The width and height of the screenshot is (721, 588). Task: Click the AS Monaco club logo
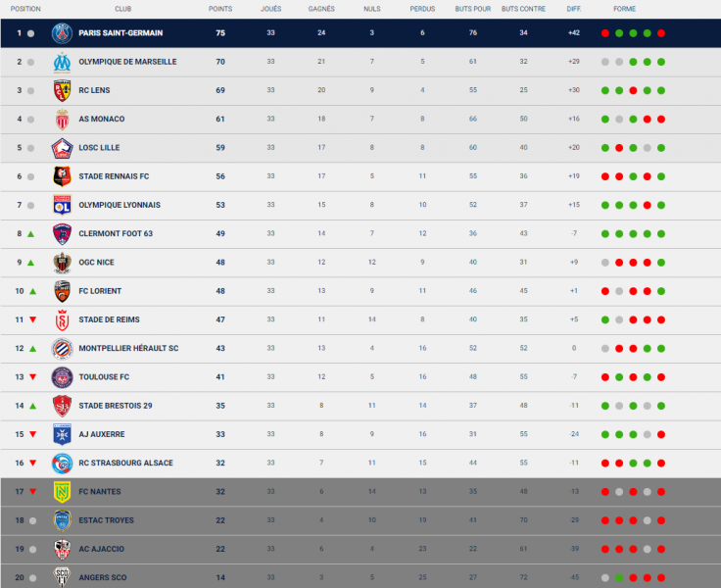point(63,120)
